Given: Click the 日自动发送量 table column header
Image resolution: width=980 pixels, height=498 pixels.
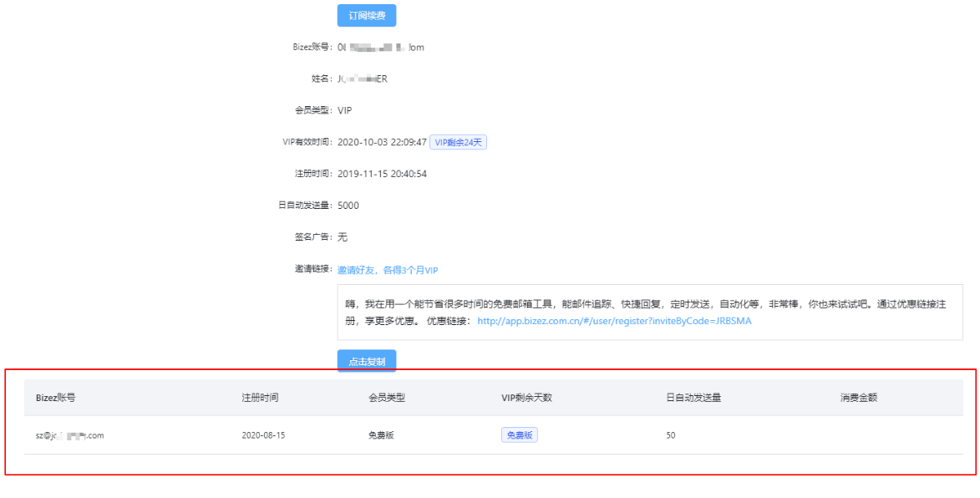Looking at the screenshot, I should pos(693,398).
